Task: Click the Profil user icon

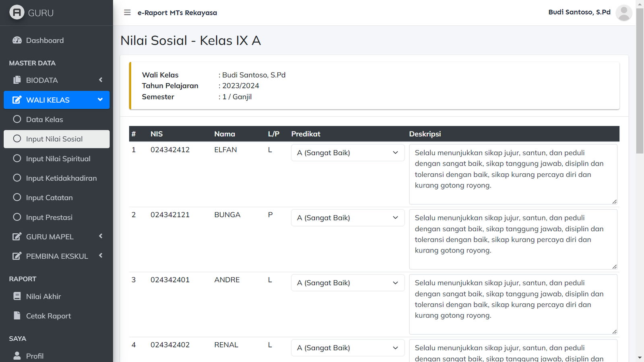Action: [x=17, y=356]
